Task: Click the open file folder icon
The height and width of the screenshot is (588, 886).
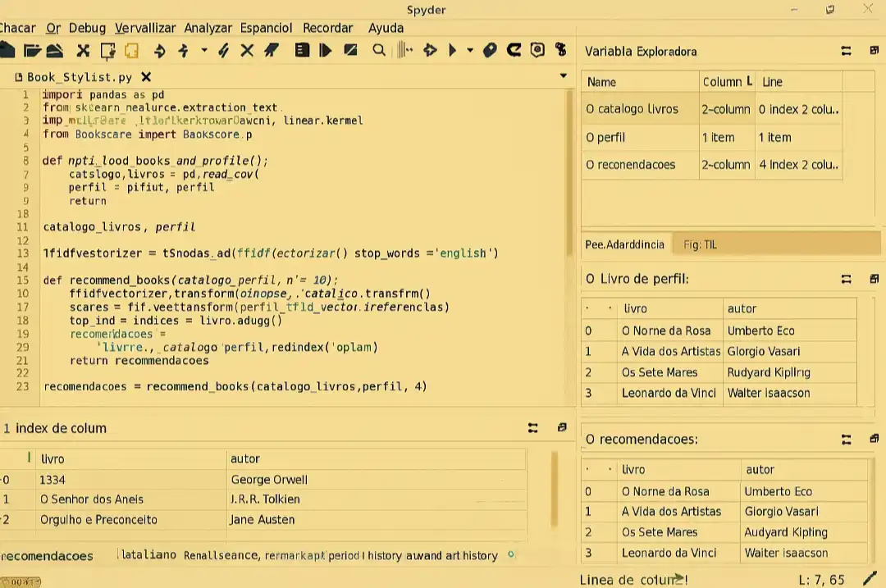Action: pos(32,51)
